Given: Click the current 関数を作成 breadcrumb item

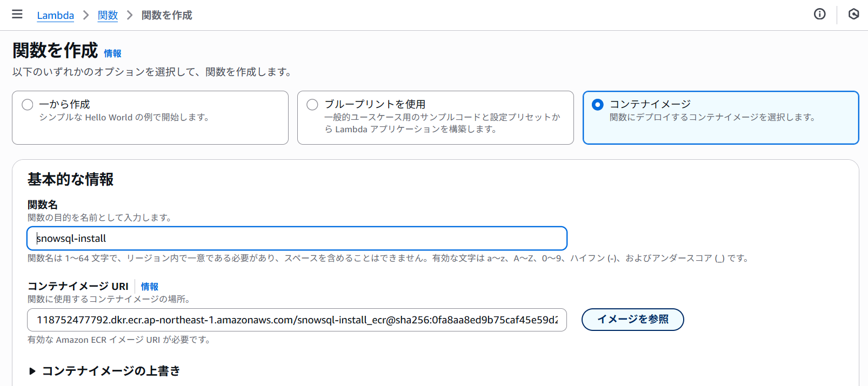Looking at the screenshot, I should (166, 15).
